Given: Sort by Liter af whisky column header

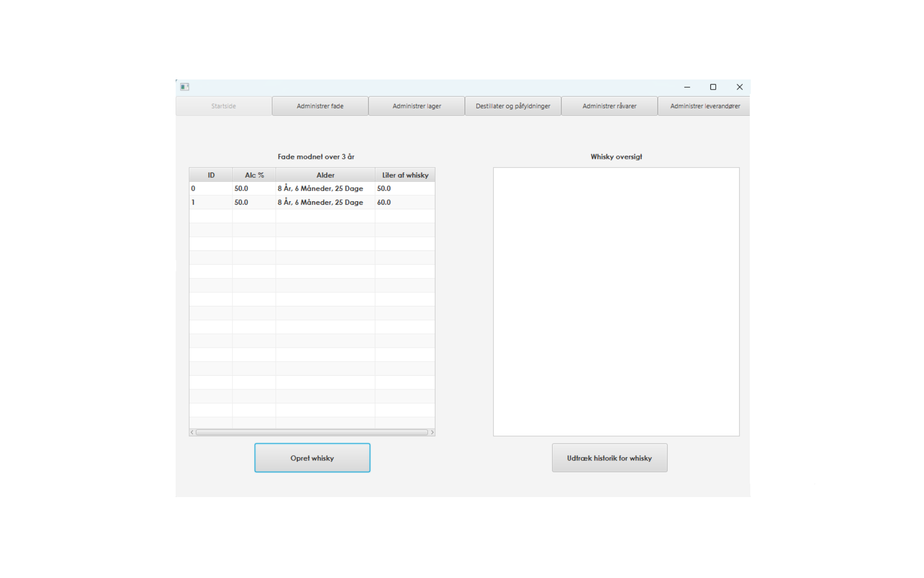Looking at the screenshot, I should 405,175.
